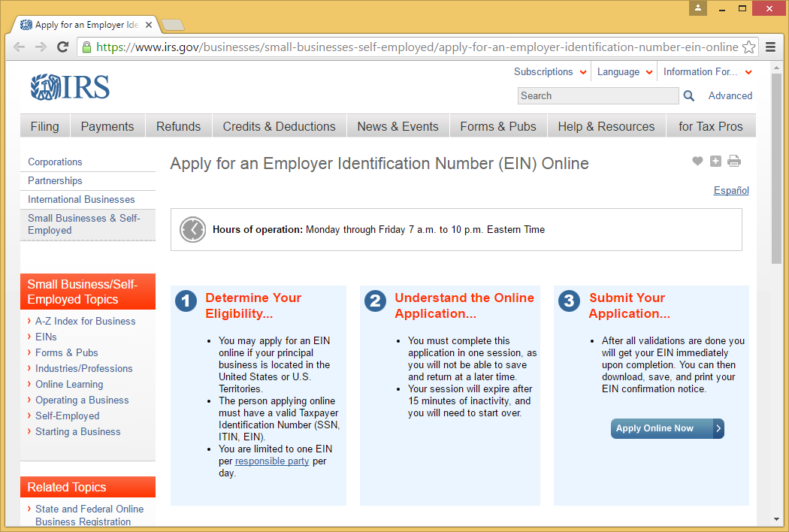
Task: Click the Apply Online Now button
Action: tap(667, 428)
